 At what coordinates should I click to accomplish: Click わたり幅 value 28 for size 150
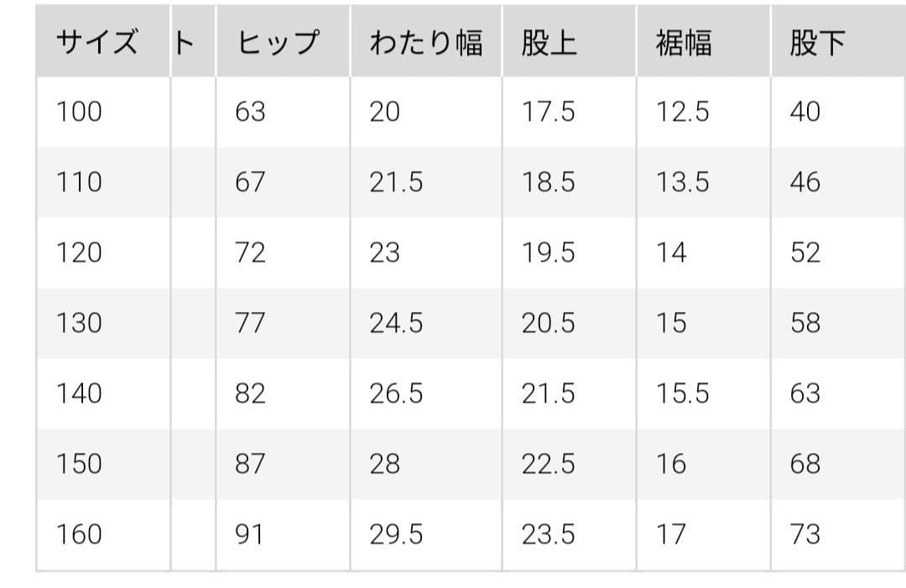tap(384, 464)
